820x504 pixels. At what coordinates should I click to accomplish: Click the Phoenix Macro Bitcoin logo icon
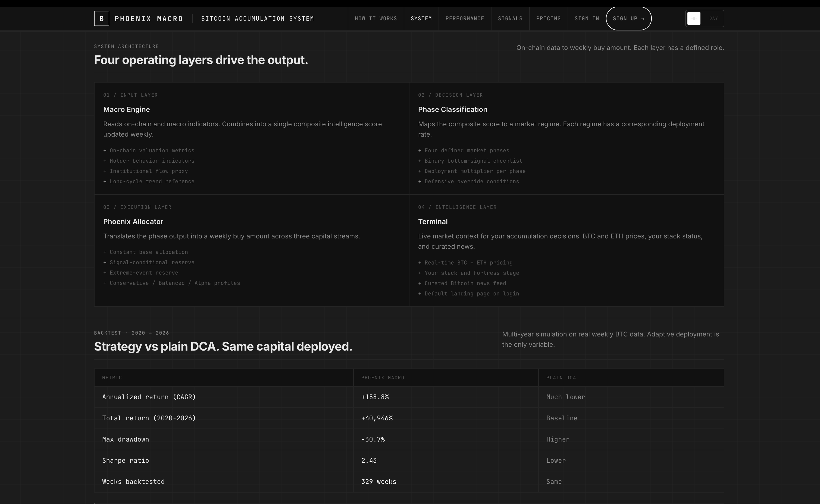[101, 19]
